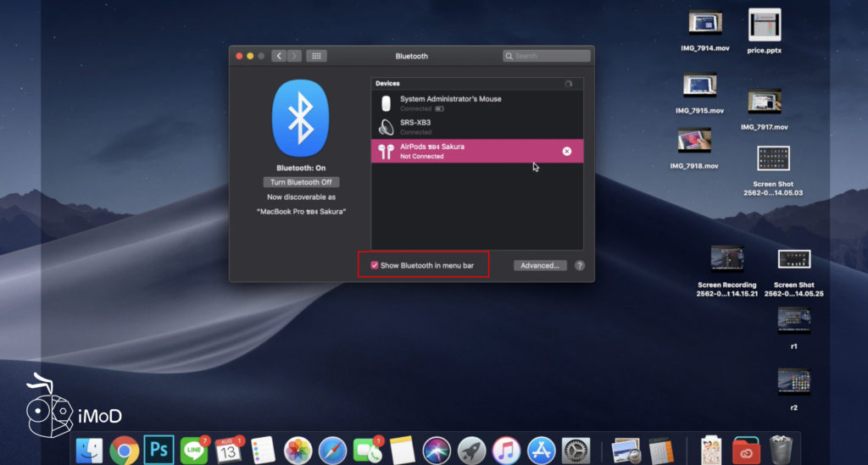Open LINE app in the dock

(x=194, y=451)
